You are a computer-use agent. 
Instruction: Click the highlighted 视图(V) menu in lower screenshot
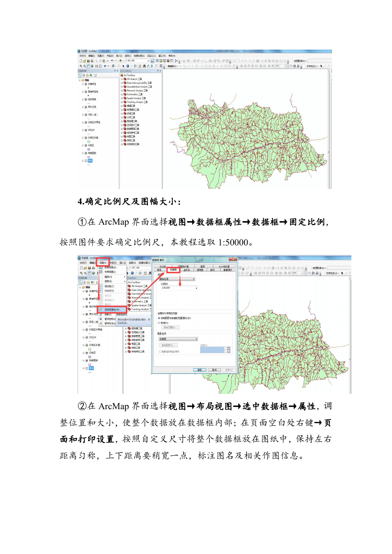tap(103, 263)
